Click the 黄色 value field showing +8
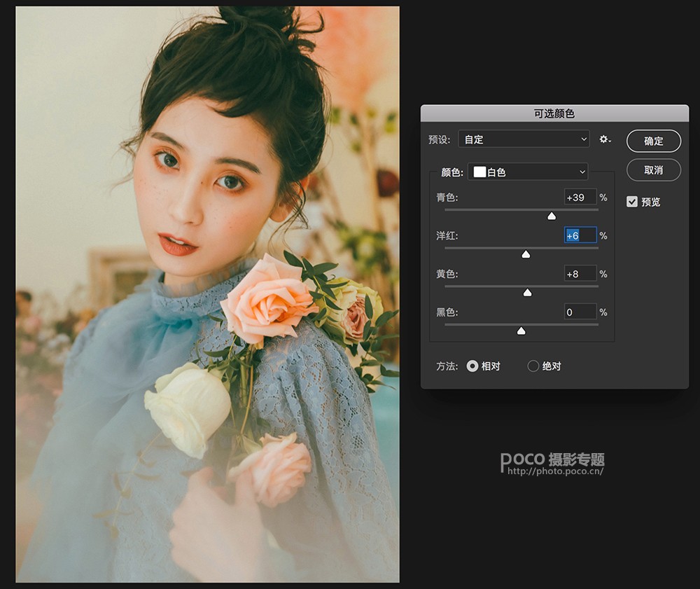The width and height of the screenshot is (700, 589). tap(580, 274)
